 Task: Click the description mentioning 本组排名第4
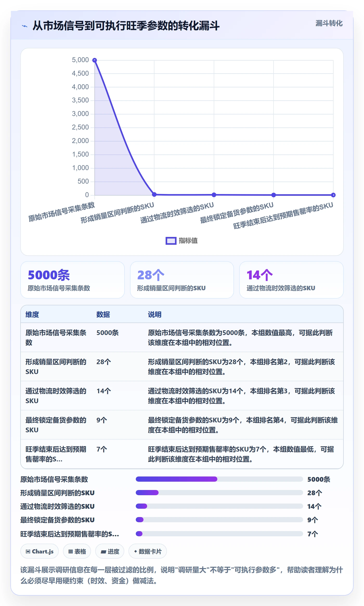click(x=243, y=425)
